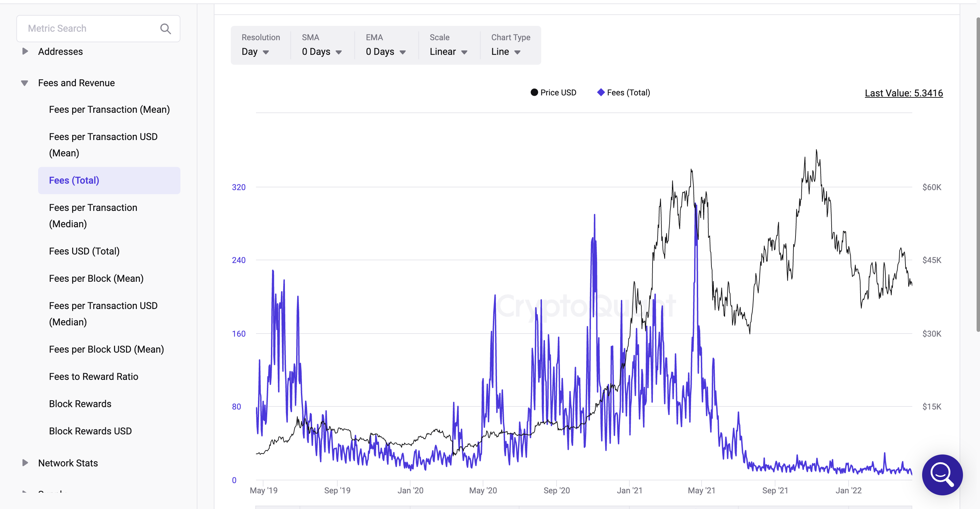The image size is (980, 509).
Task: Select Fees per Transaction (Mean) metric
Action: click(109, 110)
